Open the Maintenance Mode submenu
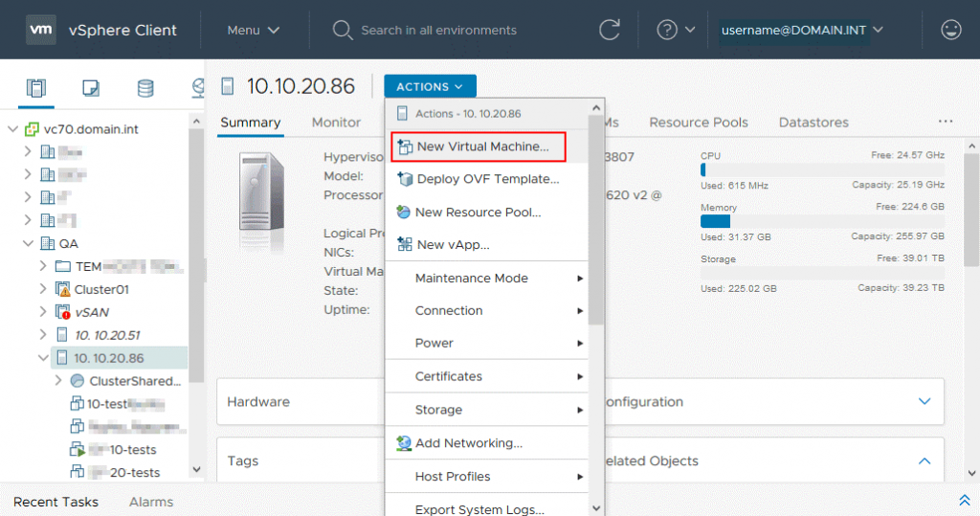 [472, 278]
